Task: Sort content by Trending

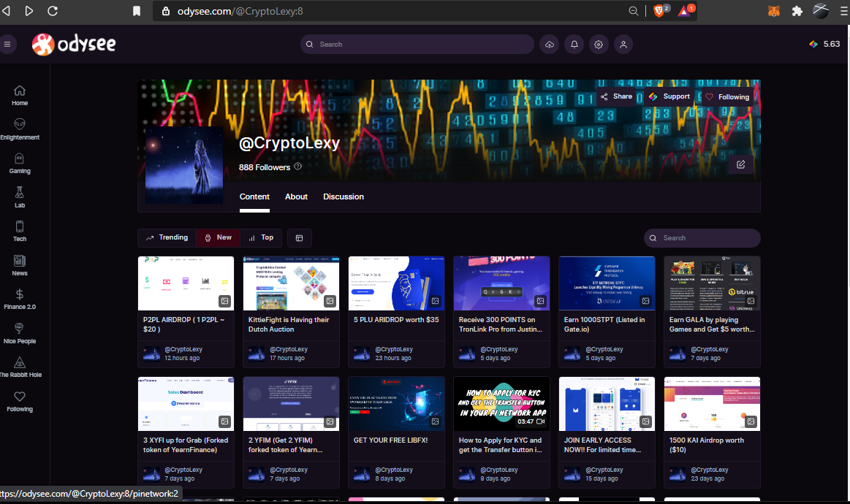Action: pos(167,238)
